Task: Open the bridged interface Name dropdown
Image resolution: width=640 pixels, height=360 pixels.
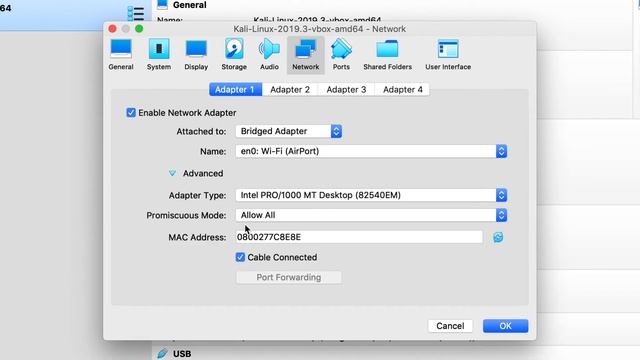Action: click(371, 151)
